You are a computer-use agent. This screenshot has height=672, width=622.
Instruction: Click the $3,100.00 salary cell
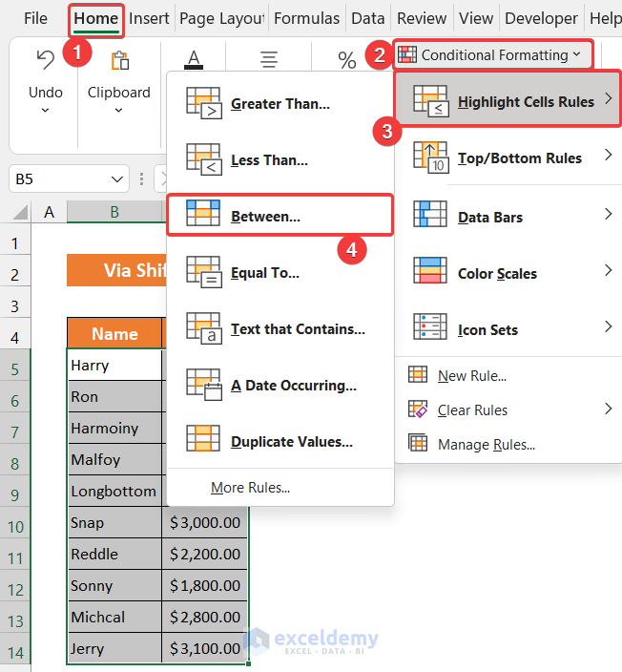[205, 648]
